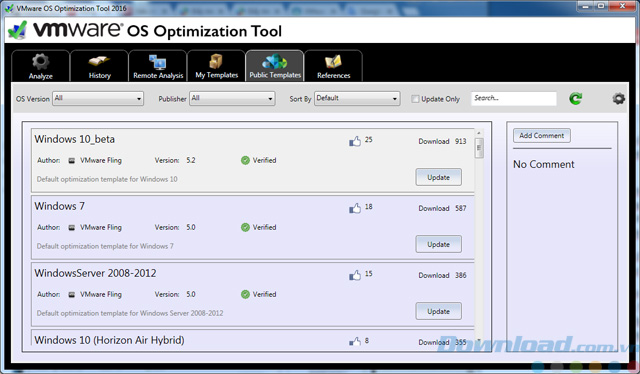
Task: Click the VMware checkmark logo icon
Action: point(18,30)
